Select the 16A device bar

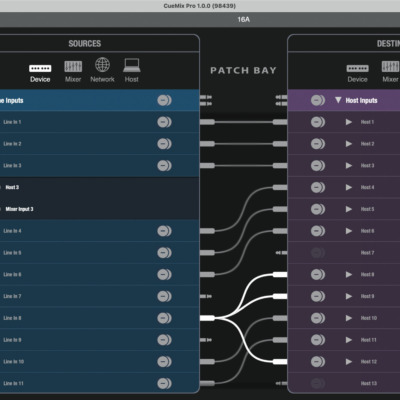pyautogui.click(x=200, y=20)
